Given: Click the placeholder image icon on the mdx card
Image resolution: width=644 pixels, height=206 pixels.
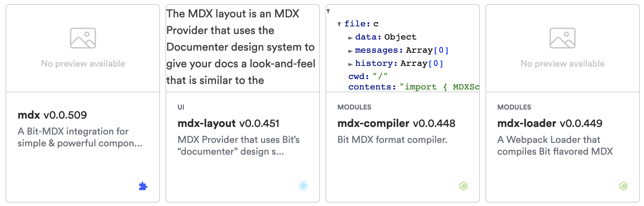Looking at the screenshot, I should coord(83,38).
